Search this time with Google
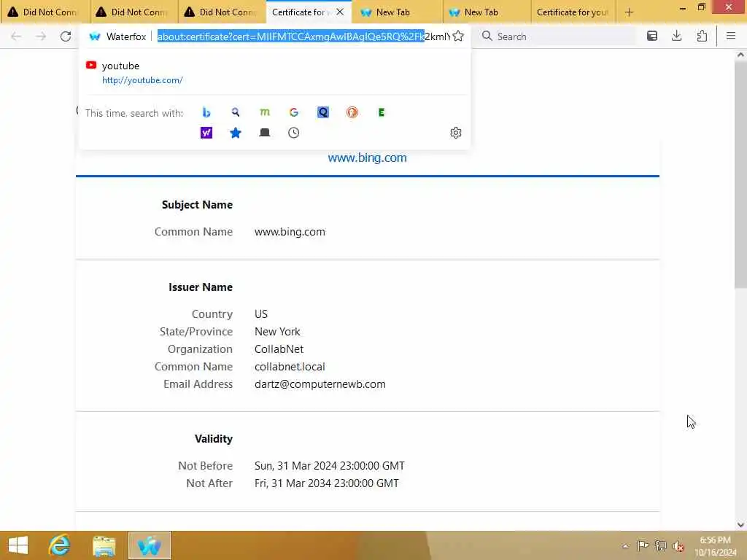This screenshot has height=560, width=747. [294, 112]
